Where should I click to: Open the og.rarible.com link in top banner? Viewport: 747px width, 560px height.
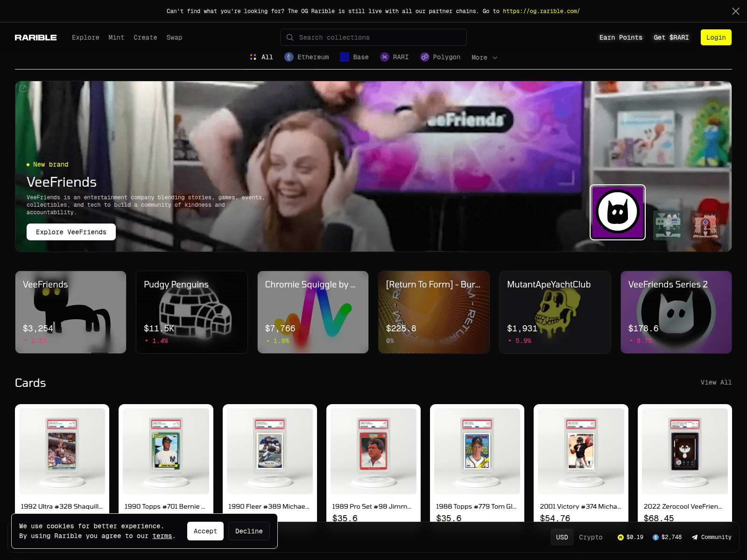pyautogui.click(x=541, y=11)
